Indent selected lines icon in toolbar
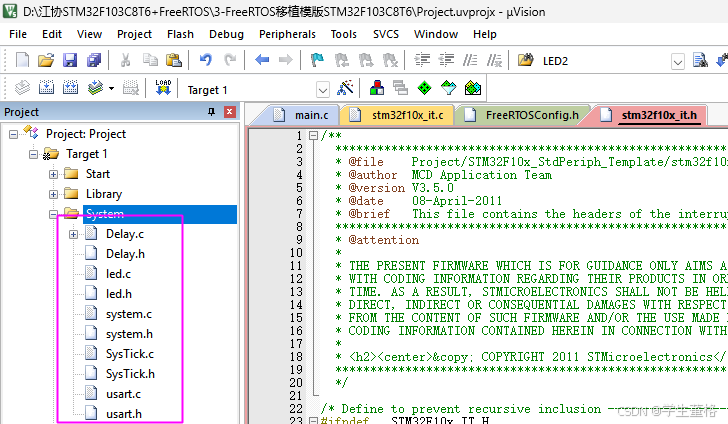The image size is (728, 424). click(x=422, y=60)
